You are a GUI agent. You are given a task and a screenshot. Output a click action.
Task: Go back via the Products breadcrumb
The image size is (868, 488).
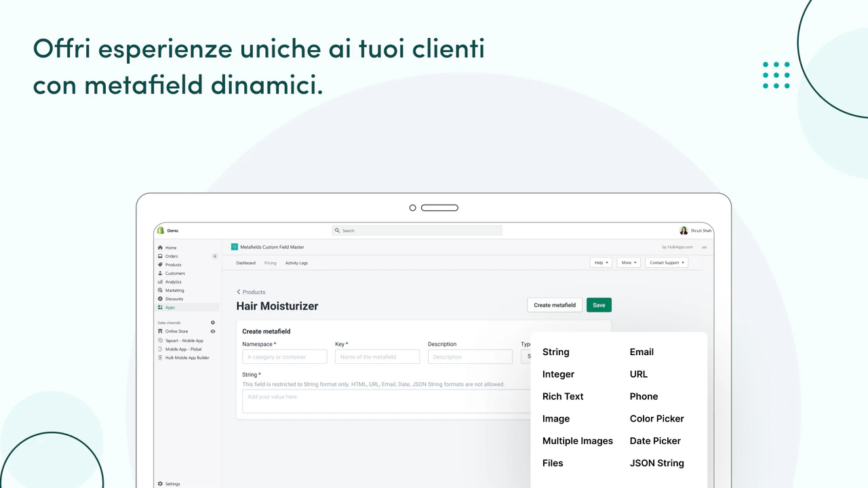[251, 292]
